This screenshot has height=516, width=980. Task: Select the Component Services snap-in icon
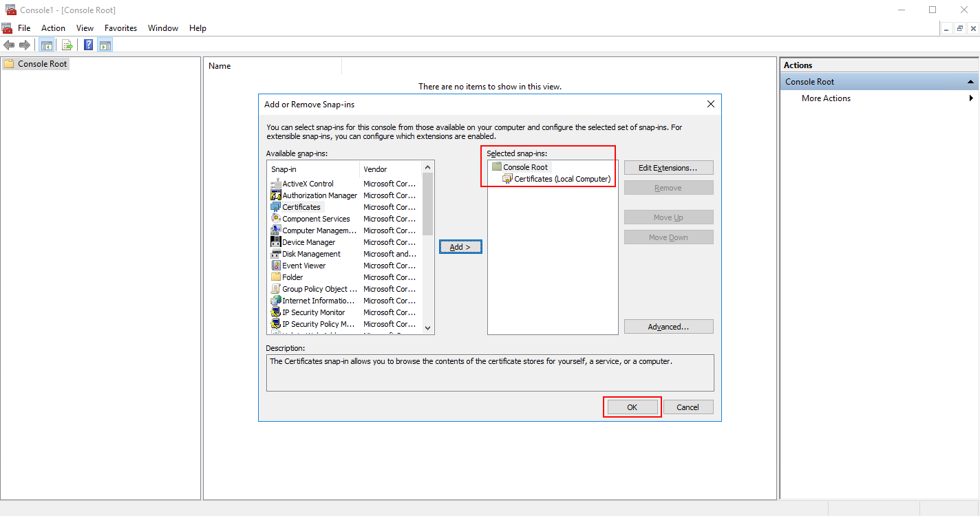(277, 218)
